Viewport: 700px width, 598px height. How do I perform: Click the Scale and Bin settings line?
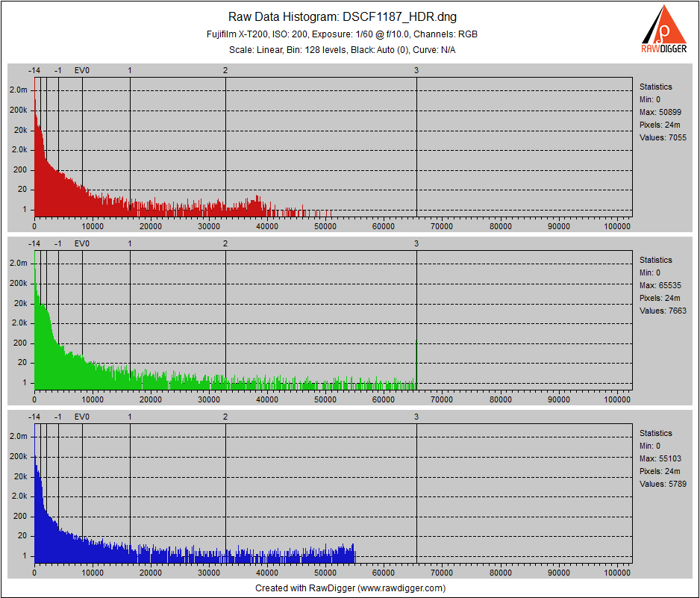[x=342, y=49]
